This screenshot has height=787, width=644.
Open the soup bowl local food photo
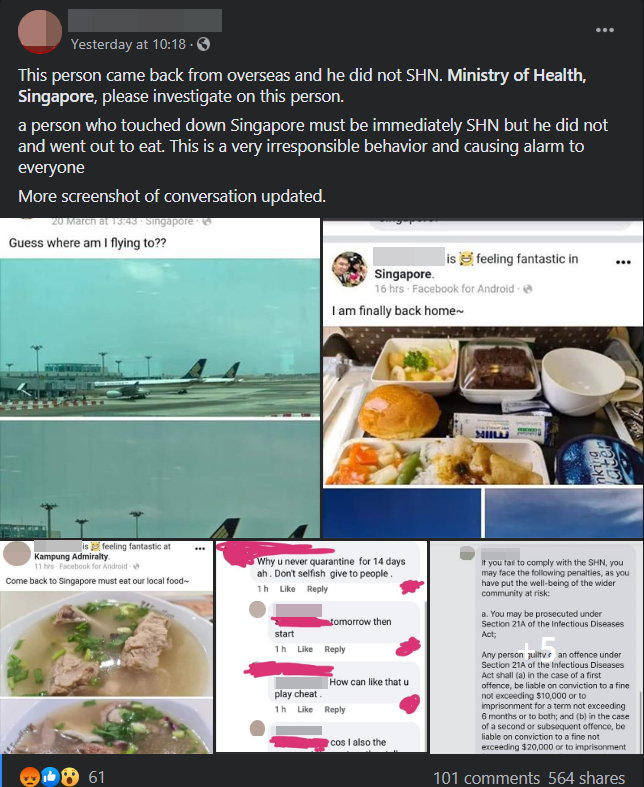click(x=106, y=647)
